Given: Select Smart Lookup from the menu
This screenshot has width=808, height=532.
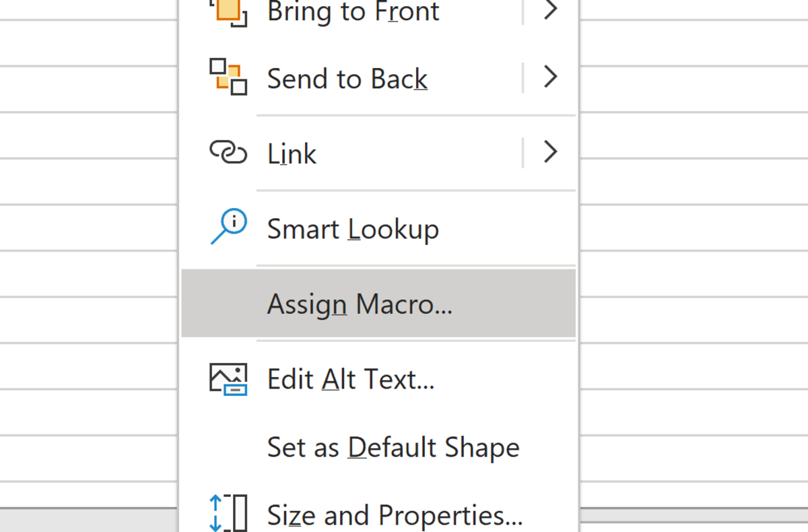Looking at the screenshot, I should coord(353,228).
